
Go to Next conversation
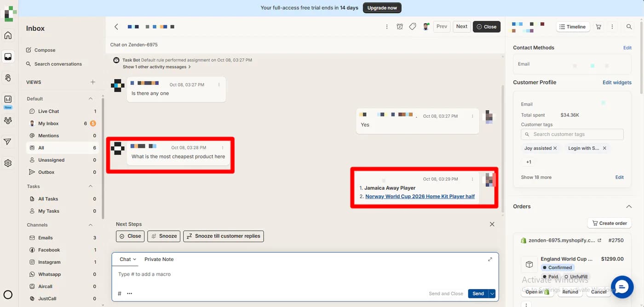pyautogui.click(x=461, y=27)
